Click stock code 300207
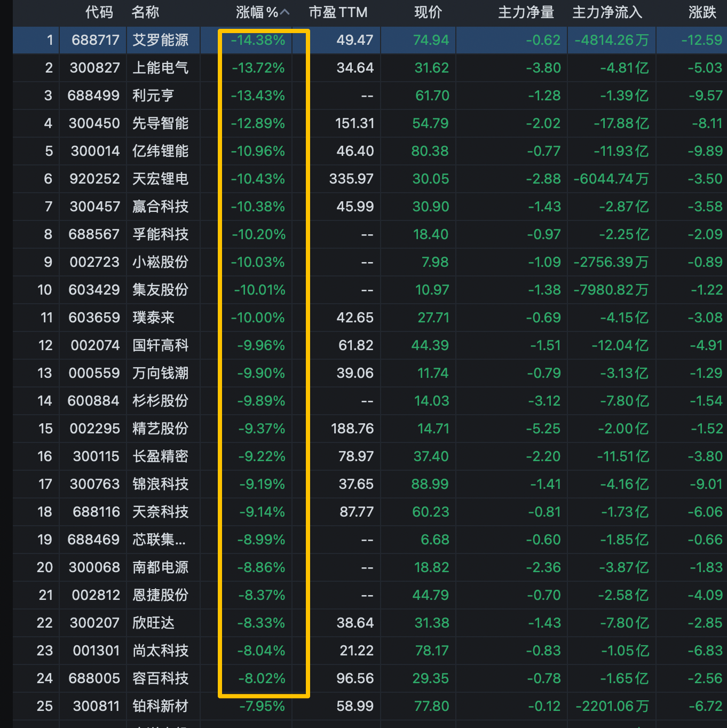727x728 pixels. coord(94,623)
